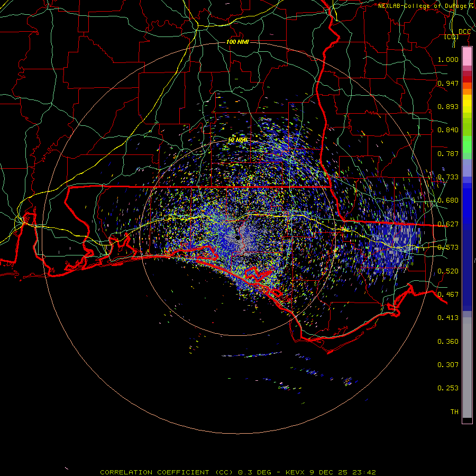Click the 100 NMI range ring label

click(237, 42)
